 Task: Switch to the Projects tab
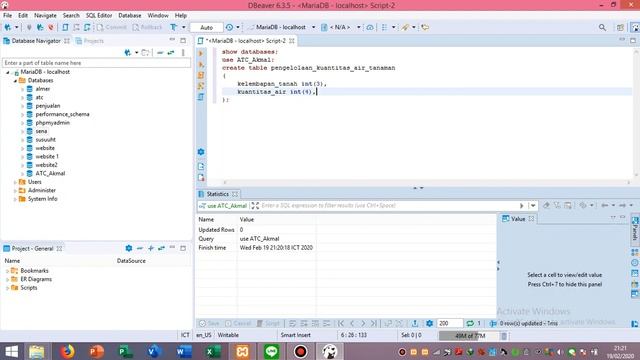pyautogui.click(x=90, y=41)
